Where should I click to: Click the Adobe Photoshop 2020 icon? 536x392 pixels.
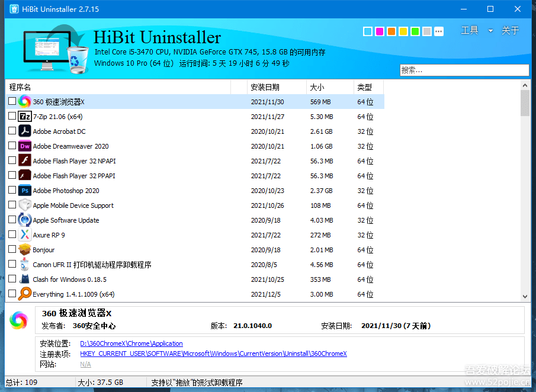pos(24,191)
